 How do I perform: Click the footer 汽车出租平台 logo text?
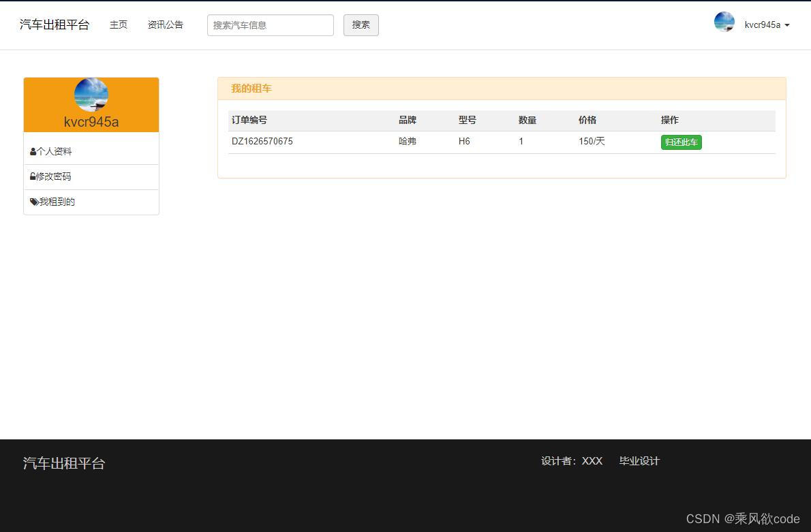(x=63, y=463)
